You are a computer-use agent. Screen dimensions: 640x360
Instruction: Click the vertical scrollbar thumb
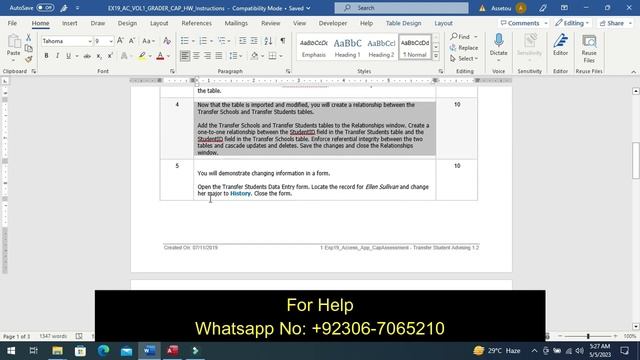point(636,160)
